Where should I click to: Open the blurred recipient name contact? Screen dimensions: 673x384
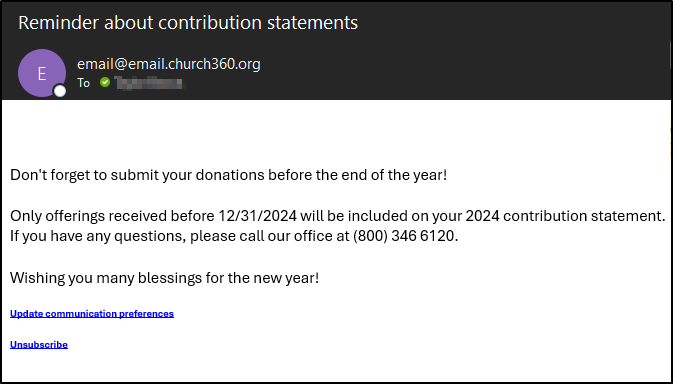click(x=149, y=82)
